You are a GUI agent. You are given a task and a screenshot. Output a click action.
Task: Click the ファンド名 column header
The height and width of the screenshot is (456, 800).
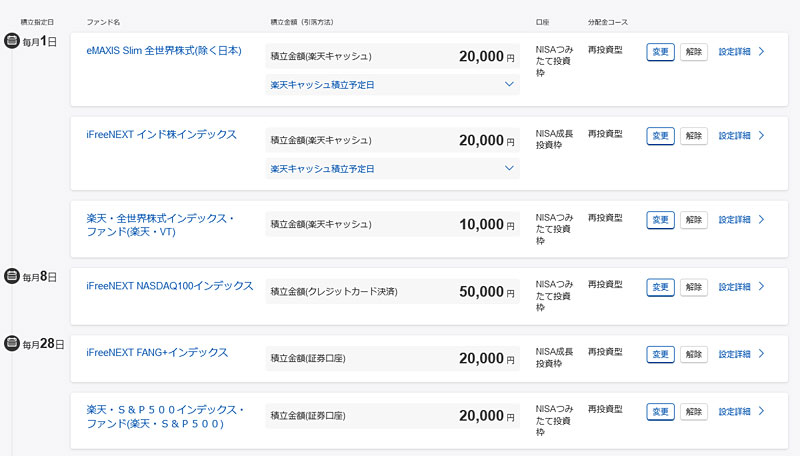[x=103, y=22]
